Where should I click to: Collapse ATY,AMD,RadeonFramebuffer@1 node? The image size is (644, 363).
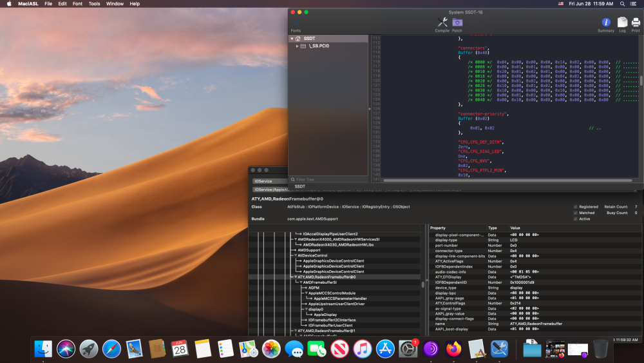[296, 331]
